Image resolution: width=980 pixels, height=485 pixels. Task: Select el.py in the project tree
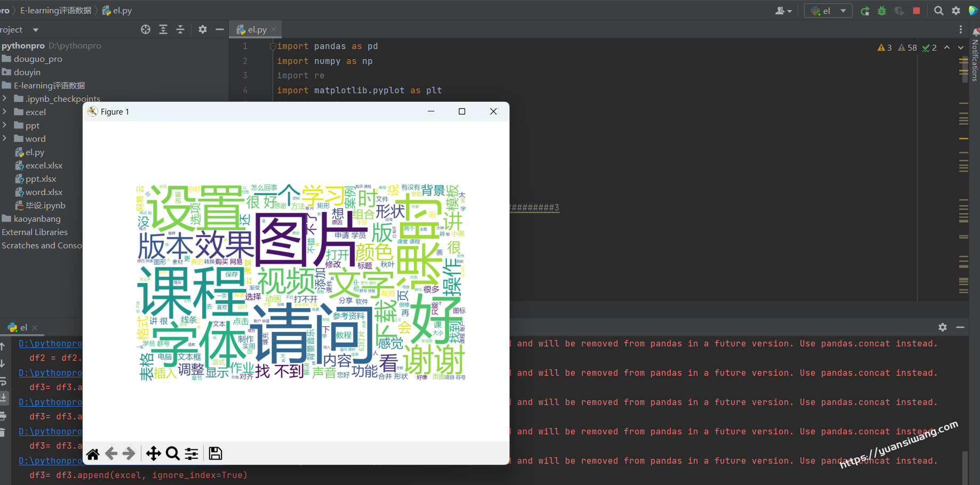pyautogui.click(x=30, y=152)
